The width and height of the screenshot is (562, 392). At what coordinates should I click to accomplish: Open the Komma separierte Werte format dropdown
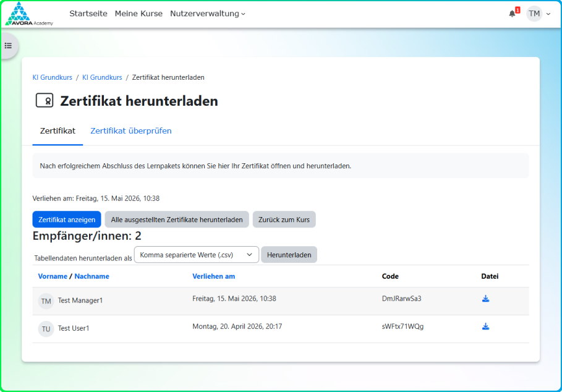click(x=197, y=255)
